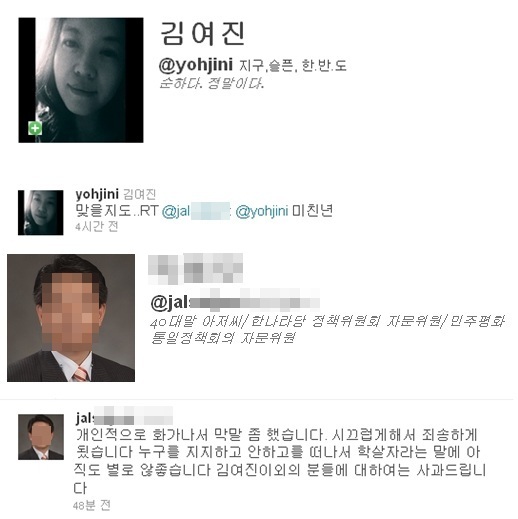Viewport: 518px width, 519px height.
Task: Open the @yohjini handle in profile header
Action: 196,65
